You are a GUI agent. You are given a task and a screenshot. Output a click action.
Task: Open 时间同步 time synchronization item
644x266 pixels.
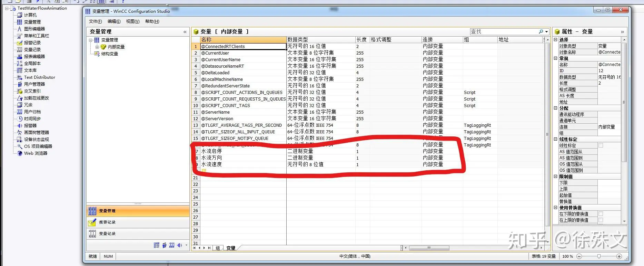pos(32,119)
